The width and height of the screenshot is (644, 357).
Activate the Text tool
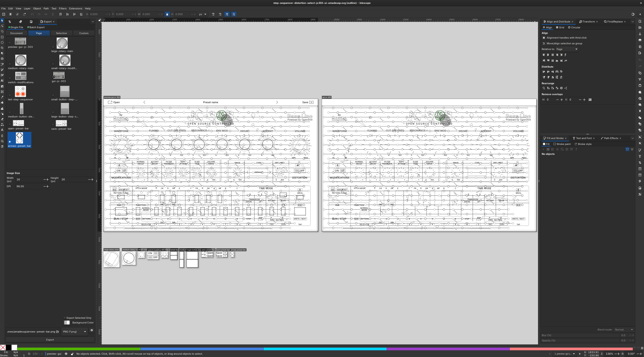tap(2, 81)
